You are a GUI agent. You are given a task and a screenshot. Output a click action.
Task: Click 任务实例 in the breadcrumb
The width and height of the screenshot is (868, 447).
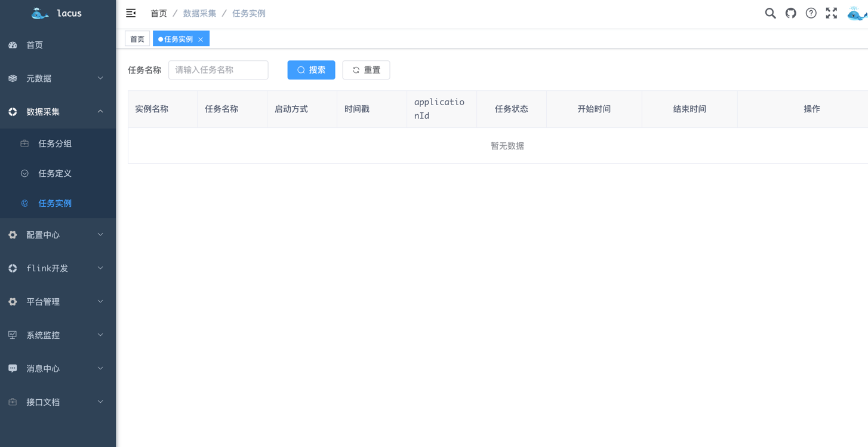pos(249,13)
